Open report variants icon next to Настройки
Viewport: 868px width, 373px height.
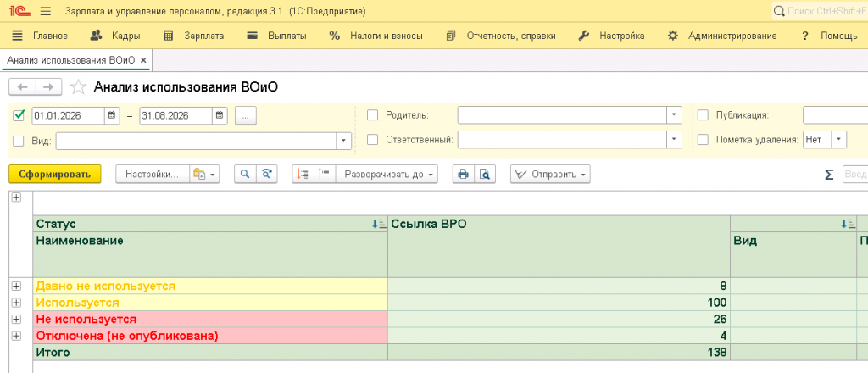[205, 175]
